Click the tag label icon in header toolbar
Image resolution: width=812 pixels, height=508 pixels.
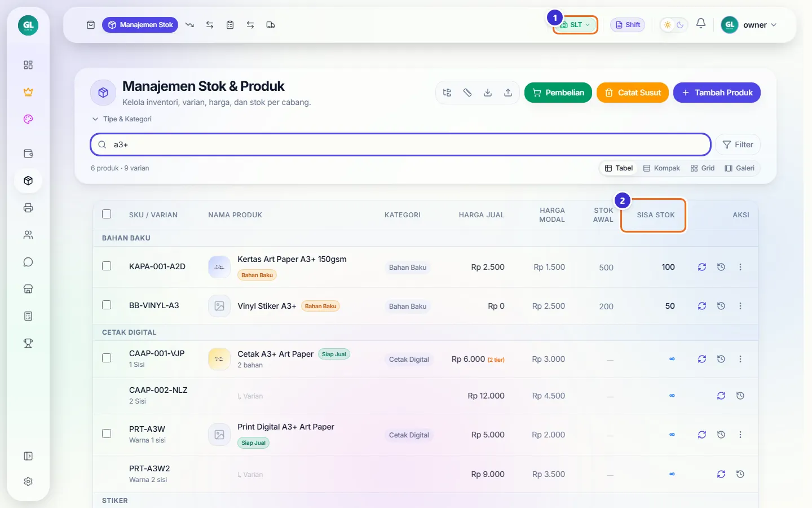pos(467,93)
